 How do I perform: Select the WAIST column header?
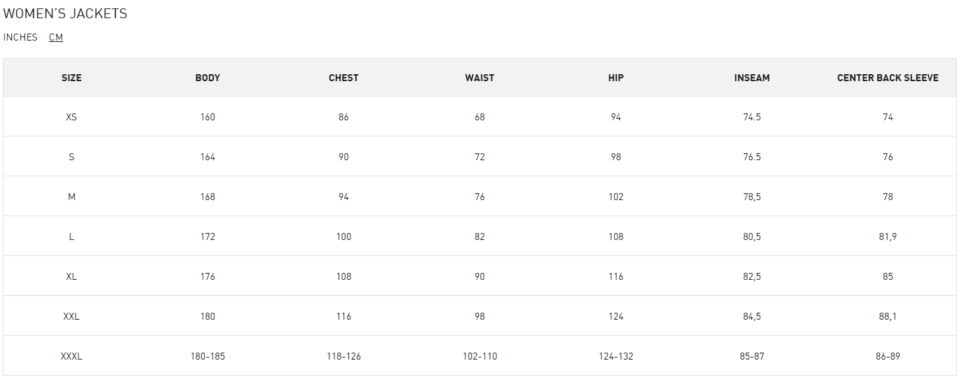click(x=480, y=78)
